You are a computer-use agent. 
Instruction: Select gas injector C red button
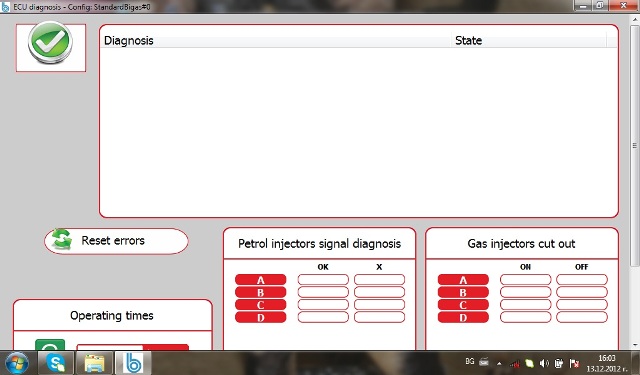[463, 305]
